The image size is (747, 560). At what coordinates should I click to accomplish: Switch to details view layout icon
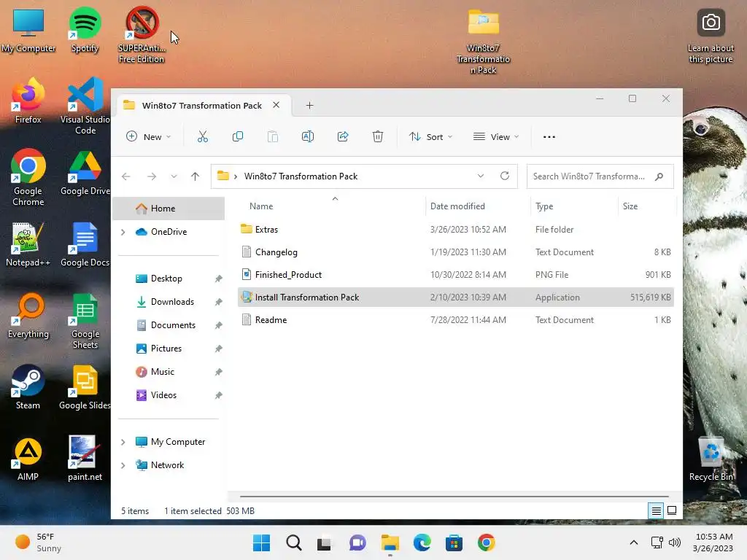coord(656,511)
